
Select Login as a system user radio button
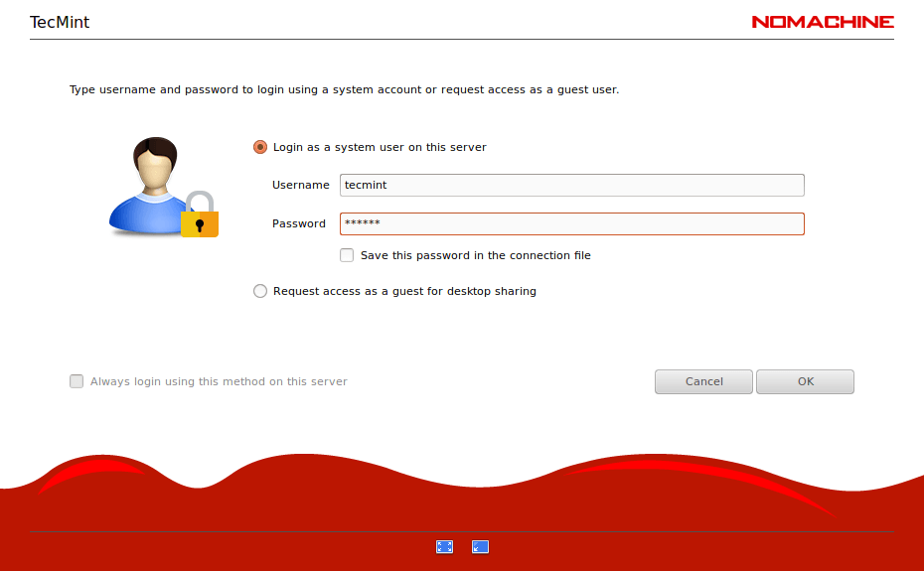point(260,147)
